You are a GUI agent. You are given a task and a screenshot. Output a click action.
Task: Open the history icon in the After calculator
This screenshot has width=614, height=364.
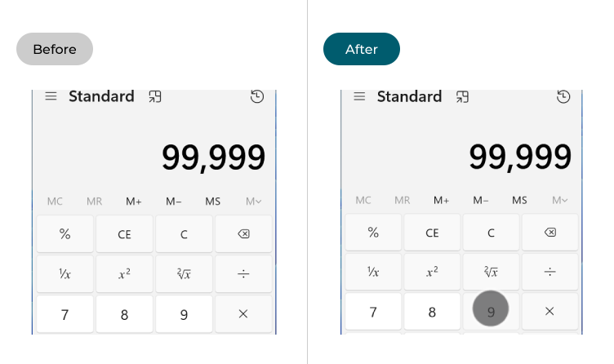tap(563, 96)
